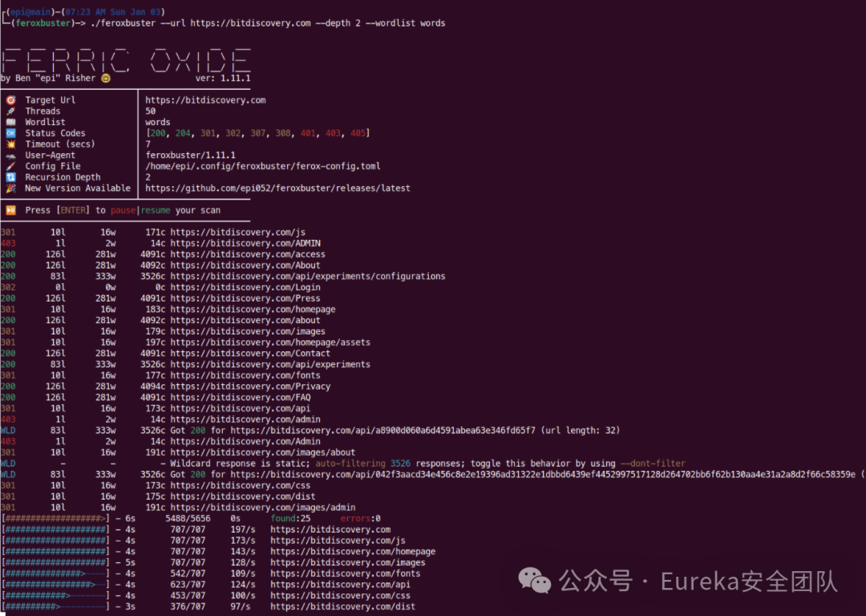This screenshot has width=866, height=616.
Task: Click the 197/s request rate
Action: [243, 530]
